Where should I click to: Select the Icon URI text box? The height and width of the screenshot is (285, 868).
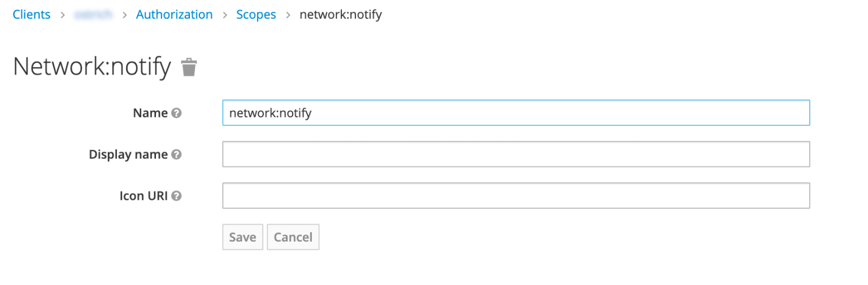(x=515, y=196)
